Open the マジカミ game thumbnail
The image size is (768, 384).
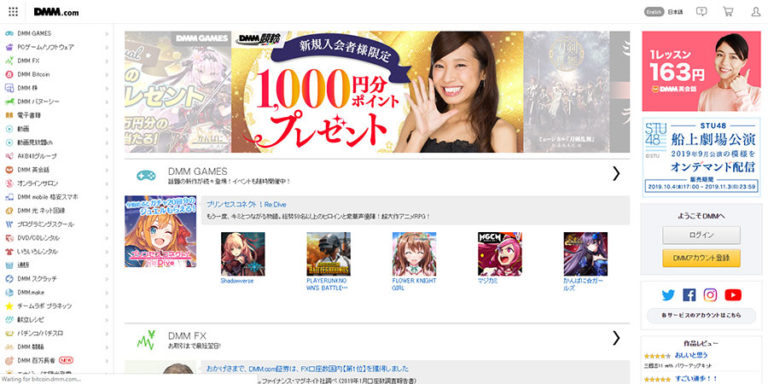point(500,254)
